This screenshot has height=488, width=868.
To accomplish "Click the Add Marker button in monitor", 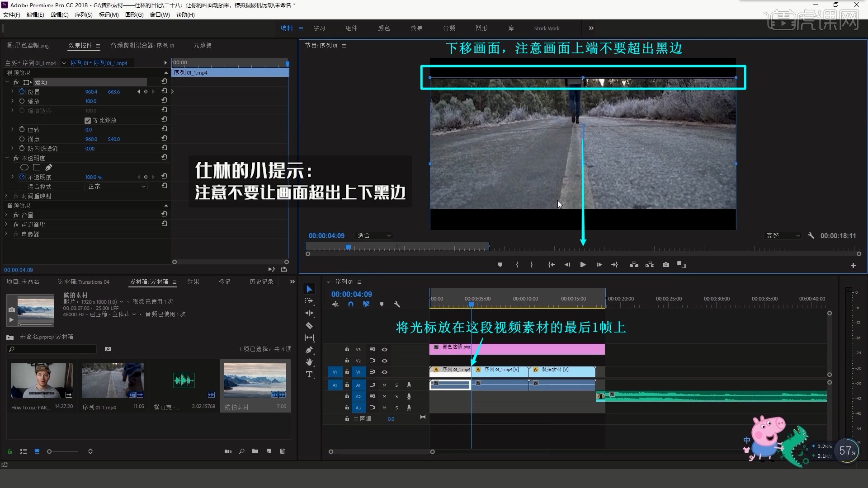I will [500, 265].
